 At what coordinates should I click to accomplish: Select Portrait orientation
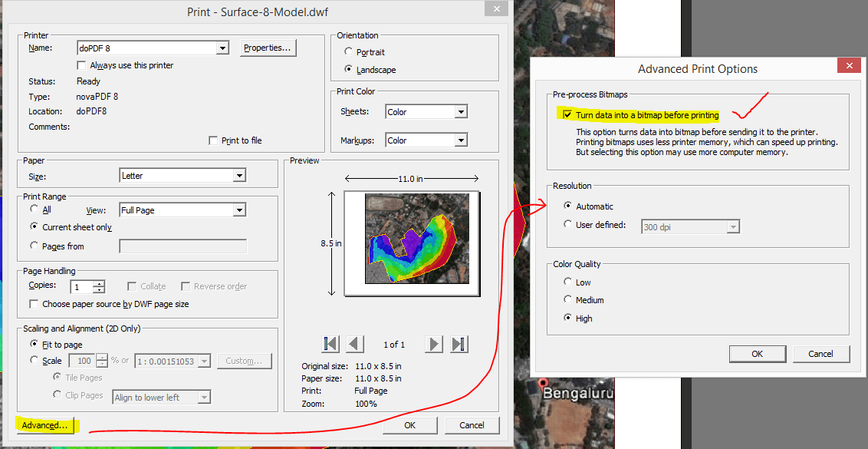pos(350,52)
